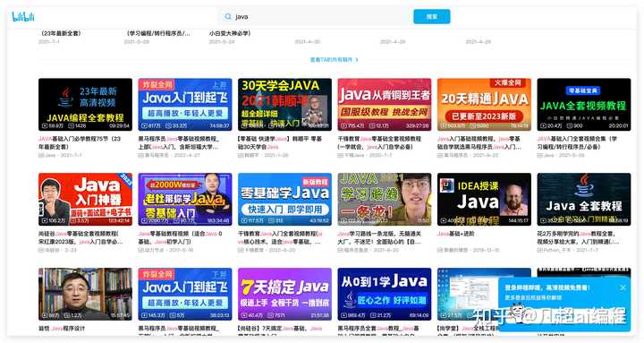Open title '尚硅谷Java零基础全套视频教程'
Image resolution: width=644 pixels, height=343 pixels.
tap(80, 237)
